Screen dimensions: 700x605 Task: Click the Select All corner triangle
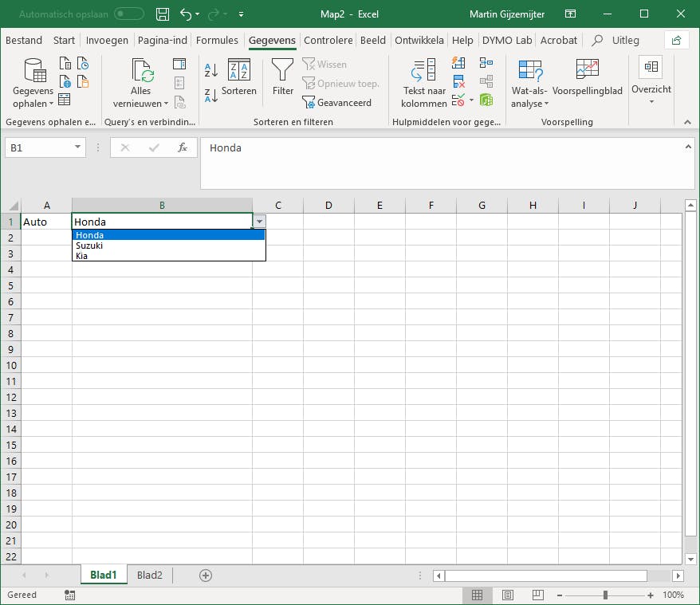click(x=14, y=206)
